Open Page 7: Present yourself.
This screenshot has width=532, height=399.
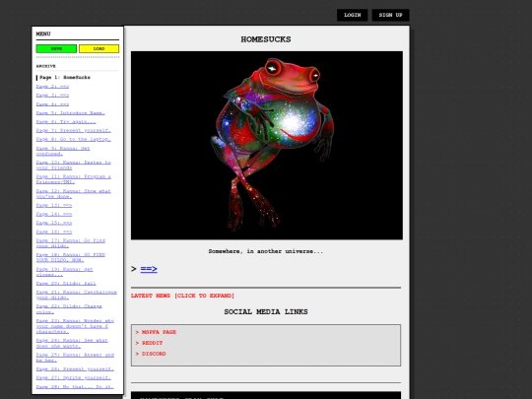pos(74,131)
